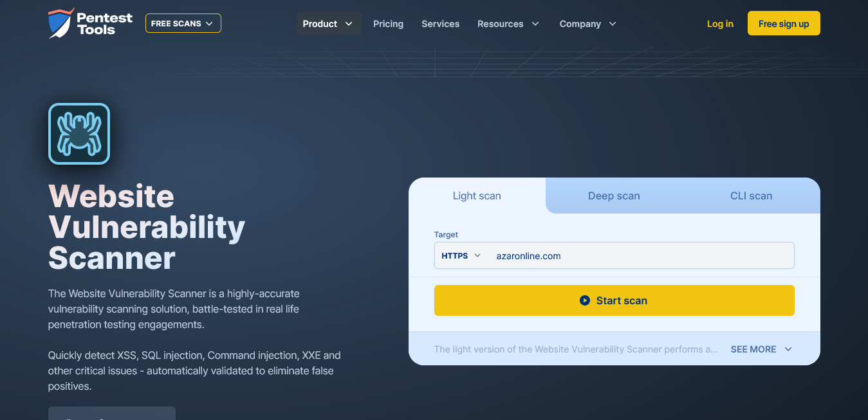Expand the Company menu
The width and height of the screenshot is (868, 420).
(588, 24)
